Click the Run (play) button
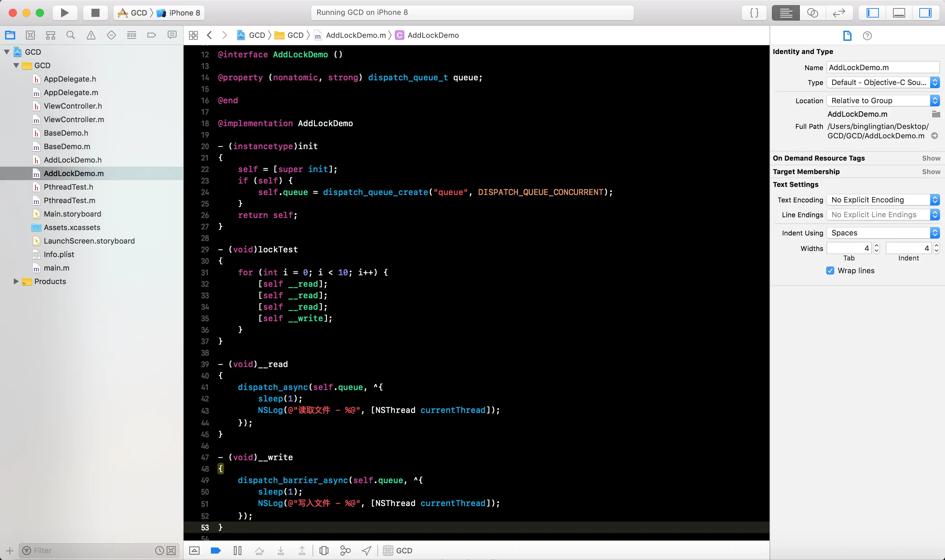 64,13
